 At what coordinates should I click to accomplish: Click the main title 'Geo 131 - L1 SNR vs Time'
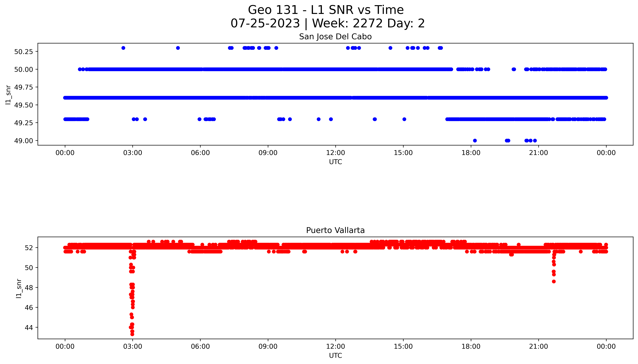[326, 10]
